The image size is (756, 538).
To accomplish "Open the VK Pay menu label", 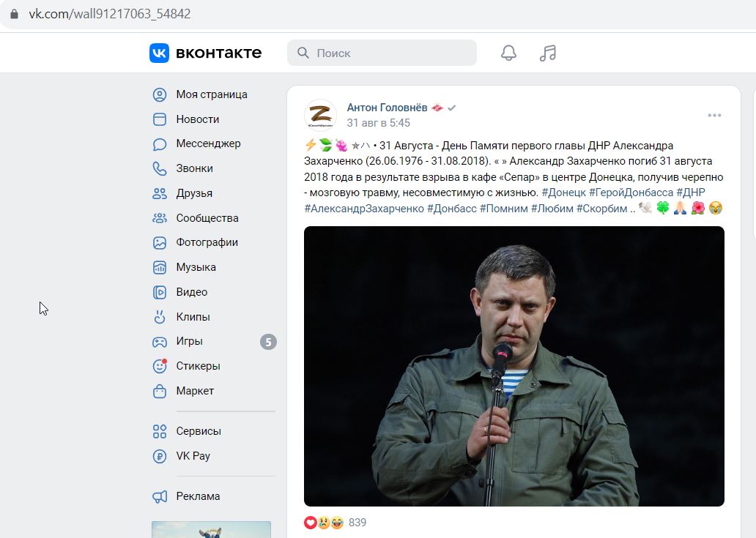I will [x=193, y=455].
